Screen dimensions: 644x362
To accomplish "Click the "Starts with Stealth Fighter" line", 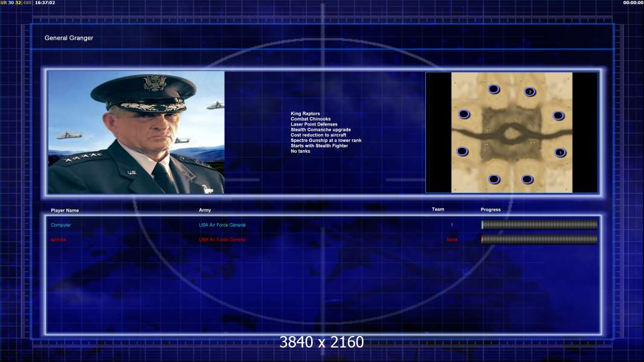I will [319, 145].
